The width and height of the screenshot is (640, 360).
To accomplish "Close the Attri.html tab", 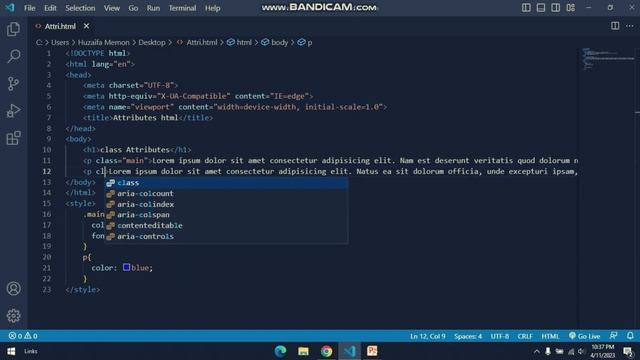I will click(86, 26).
